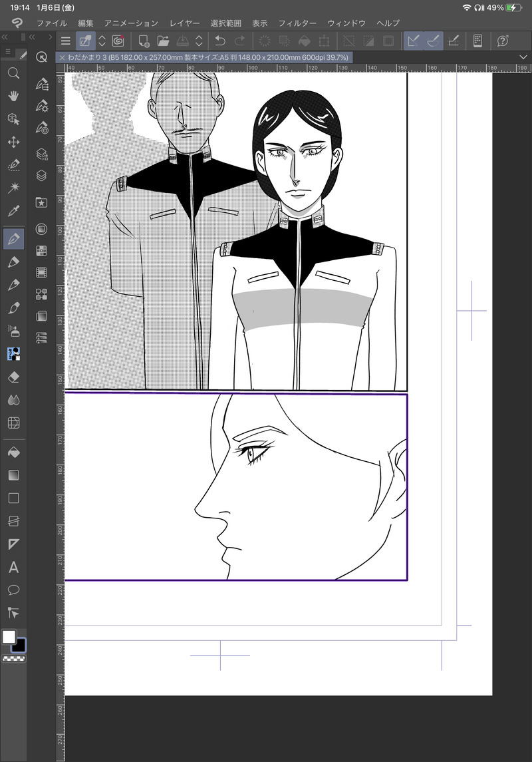This screenshot has height=762, width=532.
Task: Open the Color Wheel palette
Action: tap(42, 229)
